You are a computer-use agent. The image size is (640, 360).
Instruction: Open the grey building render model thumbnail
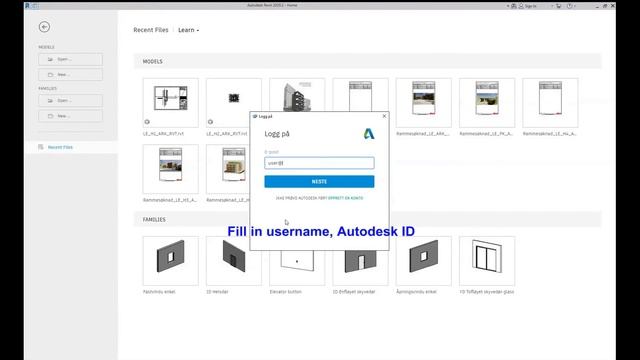coord(297,95)
